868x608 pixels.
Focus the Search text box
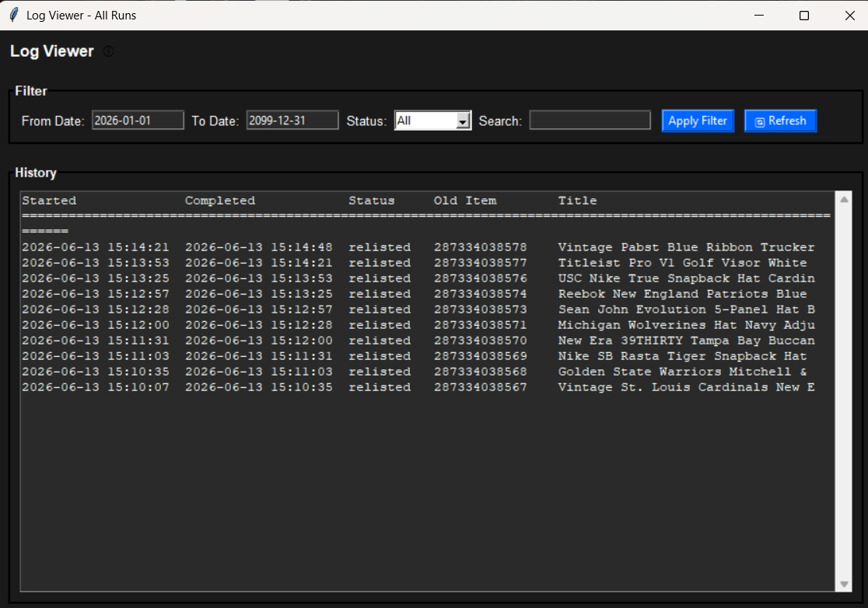coord(590,121)
